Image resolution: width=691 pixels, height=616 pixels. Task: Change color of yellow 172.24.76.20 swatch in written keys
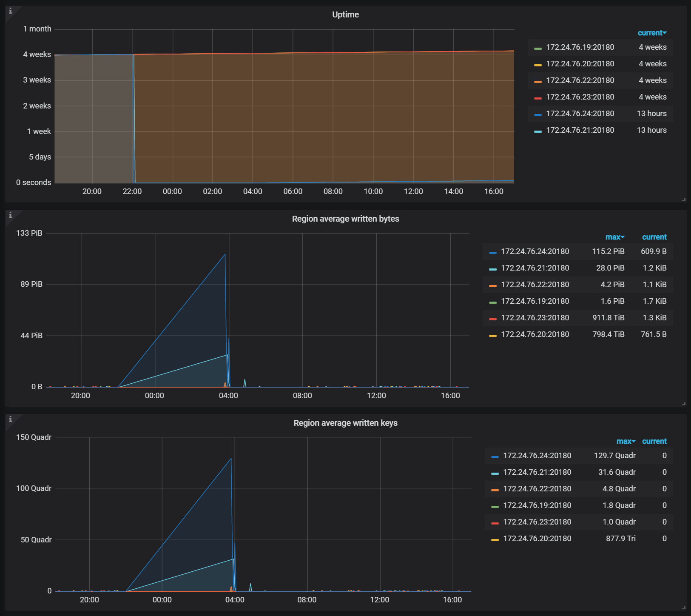pyautogui.click(x=495, y=540)
